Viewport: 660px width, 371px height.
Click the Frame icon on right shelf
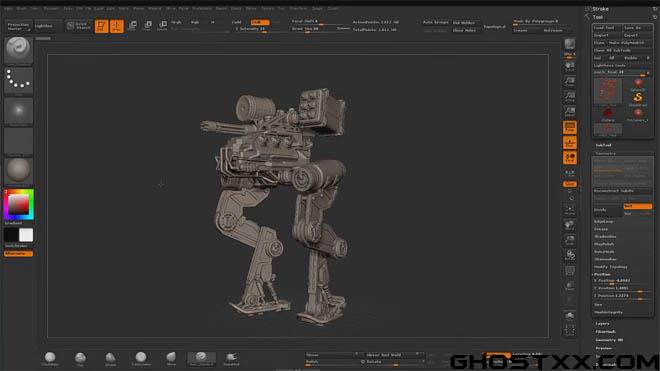pyautogui.click(x=570, y=209)
